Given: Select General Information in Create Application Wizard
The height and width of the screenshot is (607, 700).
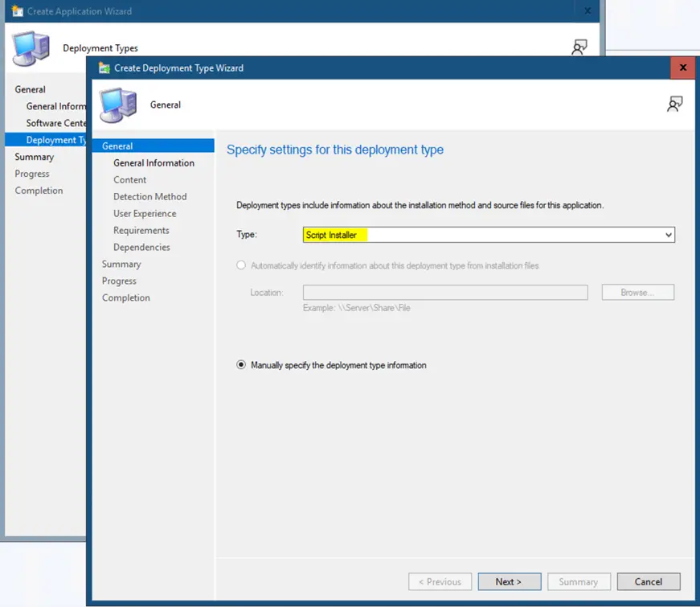Looking at the screenshot, I should click(55, 106).
